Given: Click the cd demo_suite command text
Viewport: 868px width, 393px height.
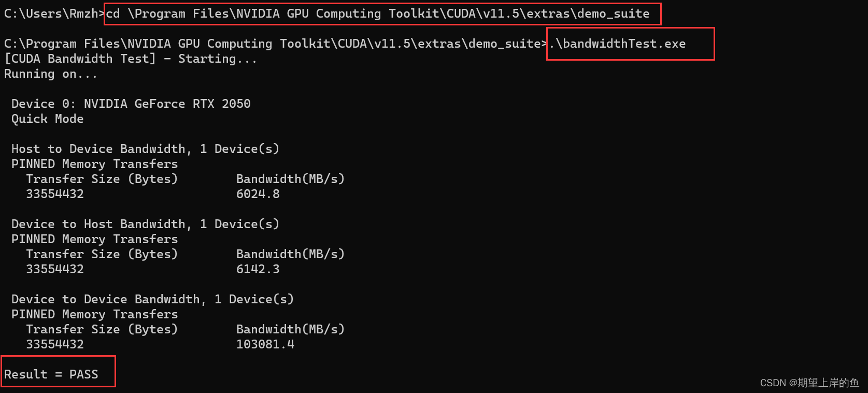Looking at the screenshot, I should [x=378, y=13].
